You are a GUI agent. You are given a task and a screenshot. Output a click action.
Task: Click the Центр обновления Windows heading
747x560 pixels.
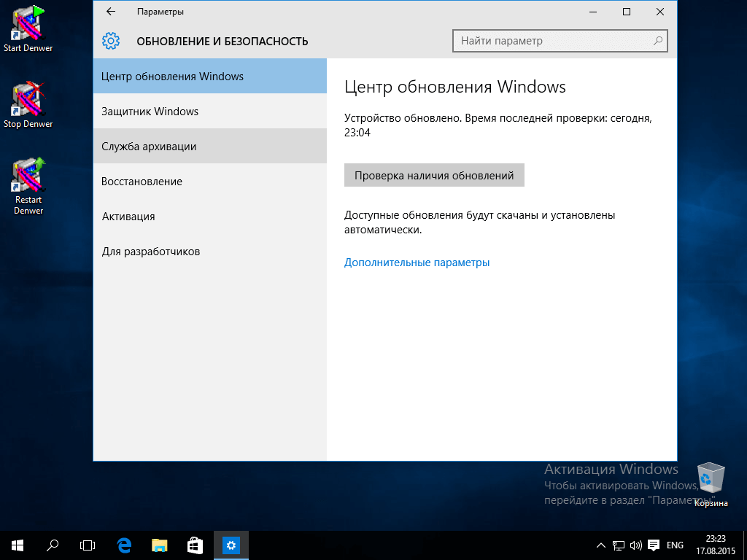[x=455, y=87]
